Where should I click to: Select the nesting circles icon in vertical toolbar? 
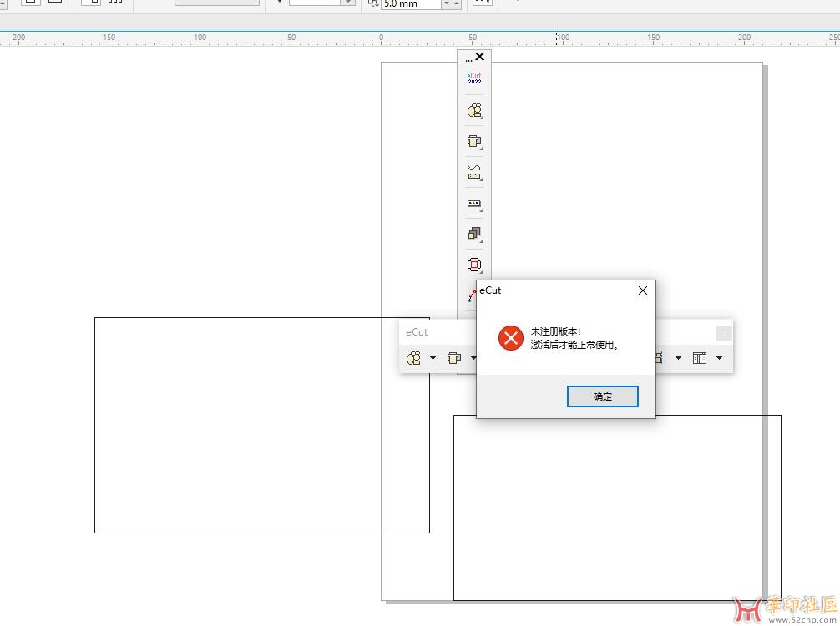[474, 110]
